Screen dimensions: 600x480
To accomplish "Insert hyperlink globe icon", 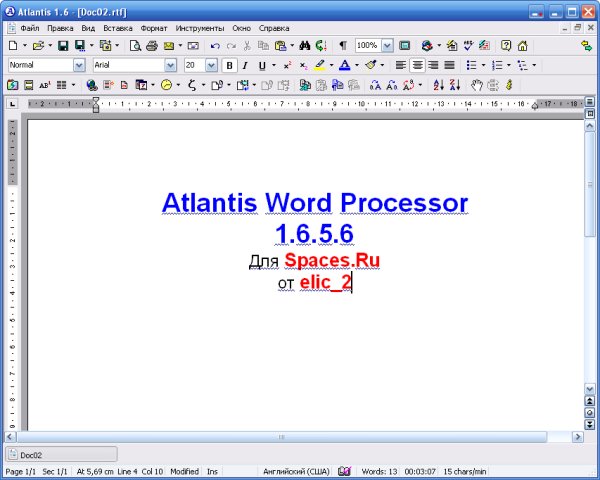I will click(x=92, y=85).
